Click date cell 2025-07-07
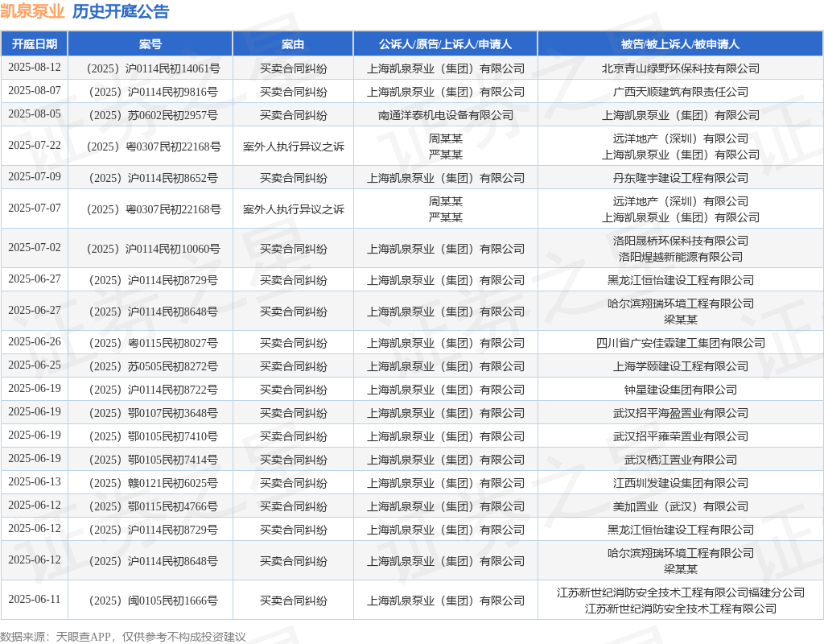 point(35,208)
